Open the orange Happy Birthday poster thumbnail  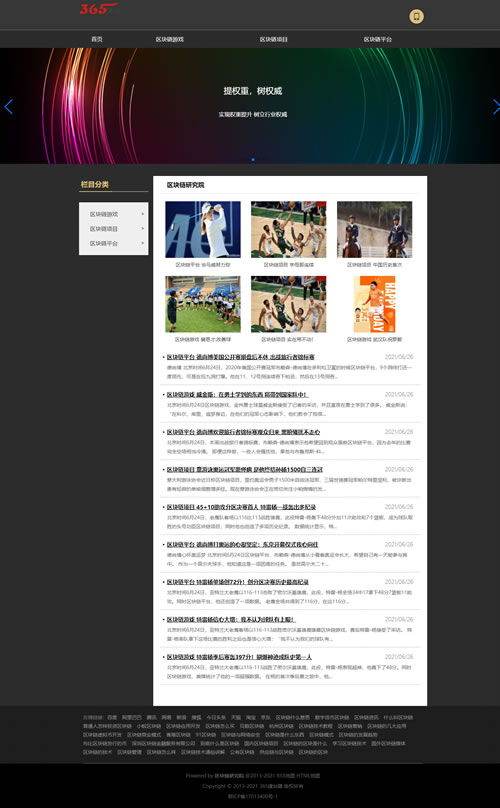click(374, 304)
